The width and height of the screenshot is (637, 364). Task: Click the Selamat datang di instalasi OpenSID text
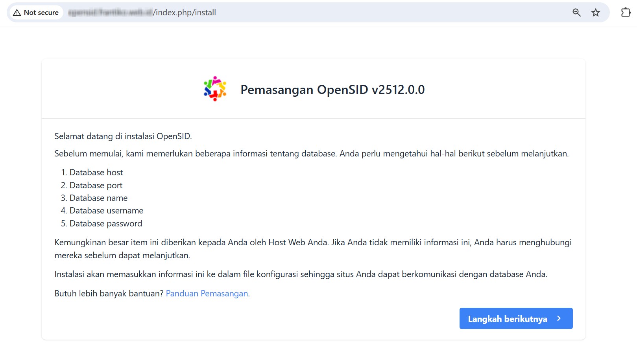point(123,136)
